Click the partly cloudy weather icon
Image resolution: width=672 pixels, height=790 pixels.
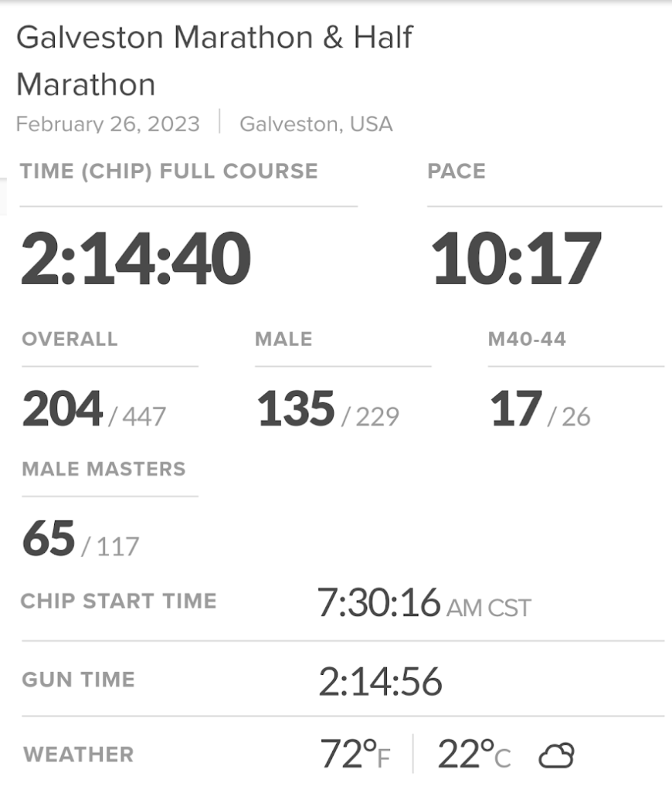(x=556, y=754)
